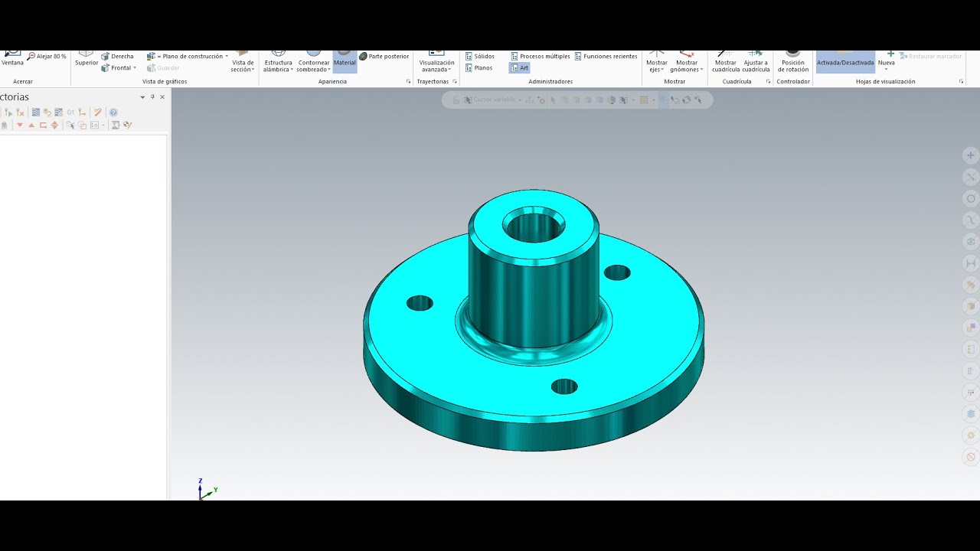The image size is (980, 551).
Task: Open Apariencia group dialog launcher
Action: pyautogui.click(x=408, y=81)
